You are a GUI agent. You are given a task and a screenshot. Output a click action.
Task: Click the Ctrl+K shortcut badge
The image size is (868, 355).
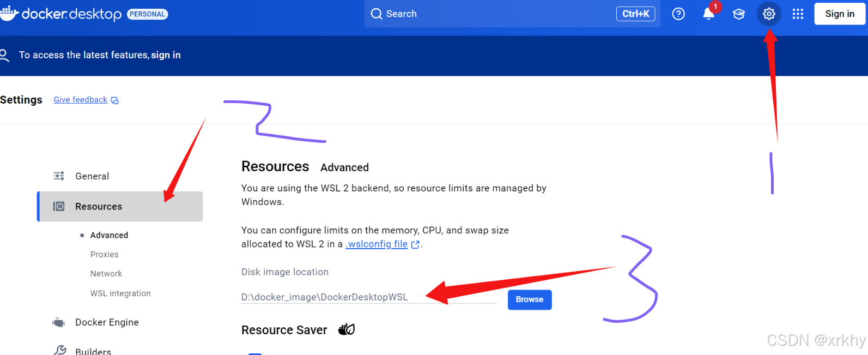coord(636,14)
